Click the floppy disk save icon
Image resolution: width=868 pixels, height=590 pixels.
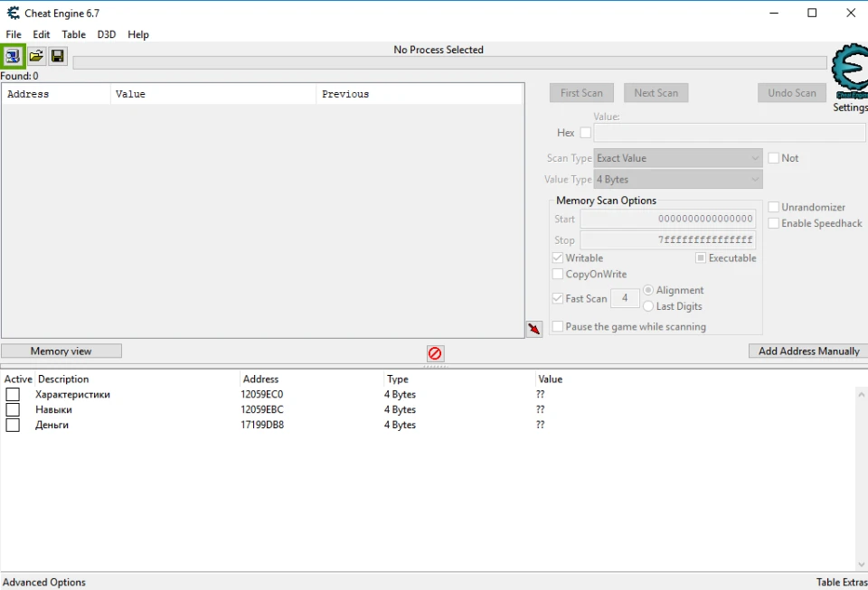coord(58,57)
